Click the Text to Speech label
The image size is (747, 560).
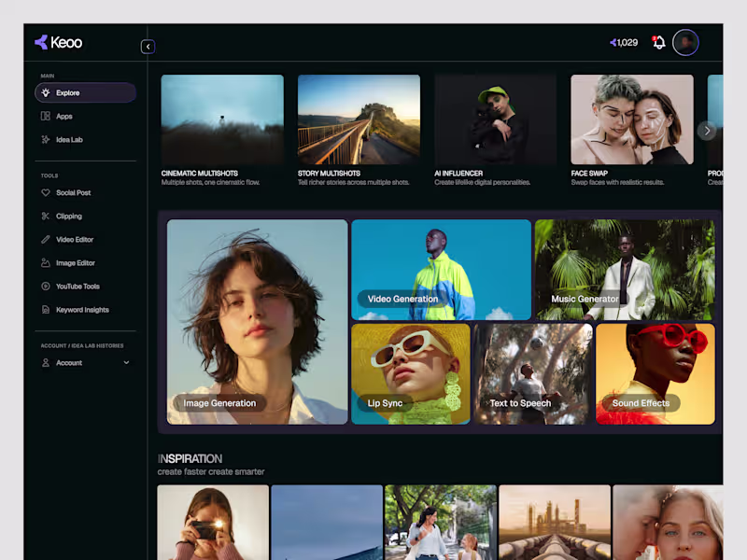520,403
